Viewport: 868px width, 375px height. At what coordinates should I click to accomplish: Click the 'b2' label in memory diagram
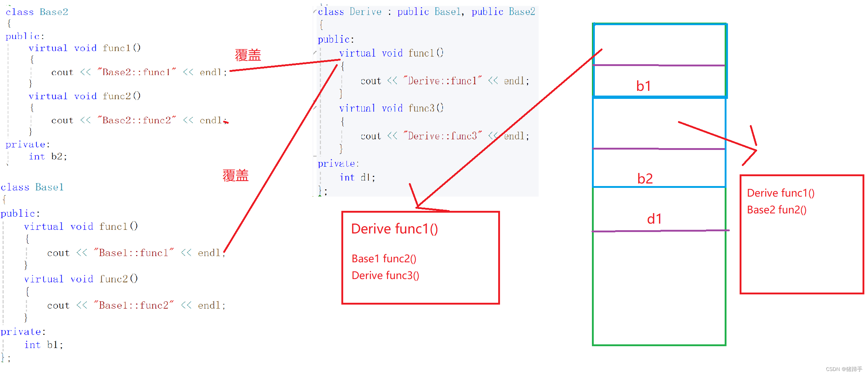coord(645,179)
